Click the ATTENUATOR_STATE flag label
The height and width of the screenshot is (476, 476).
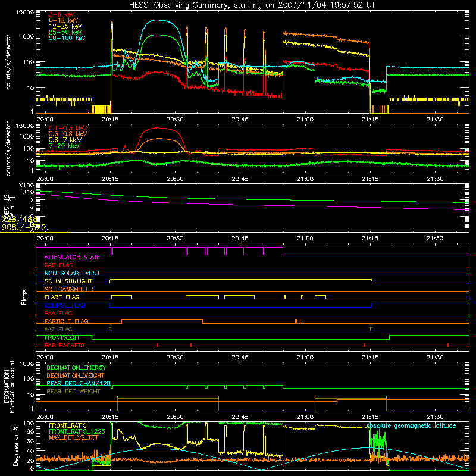pyautogui.click(x=72, y=257)
